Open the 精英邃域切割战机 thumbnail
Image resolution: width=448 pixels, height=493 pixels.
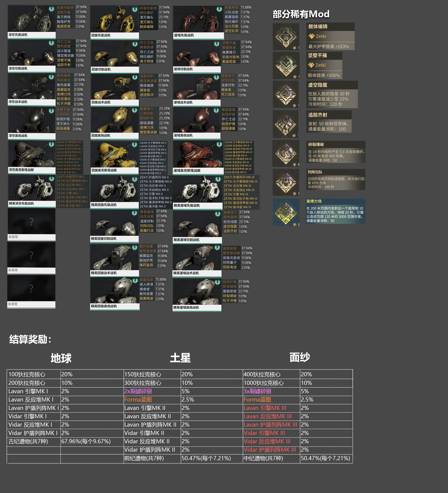(197, 227)
